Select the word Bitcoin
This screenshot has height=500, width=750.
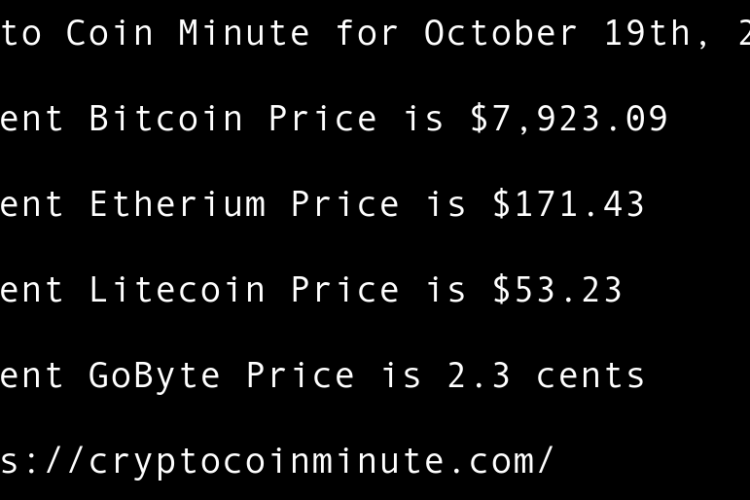(x=166, y=119)
